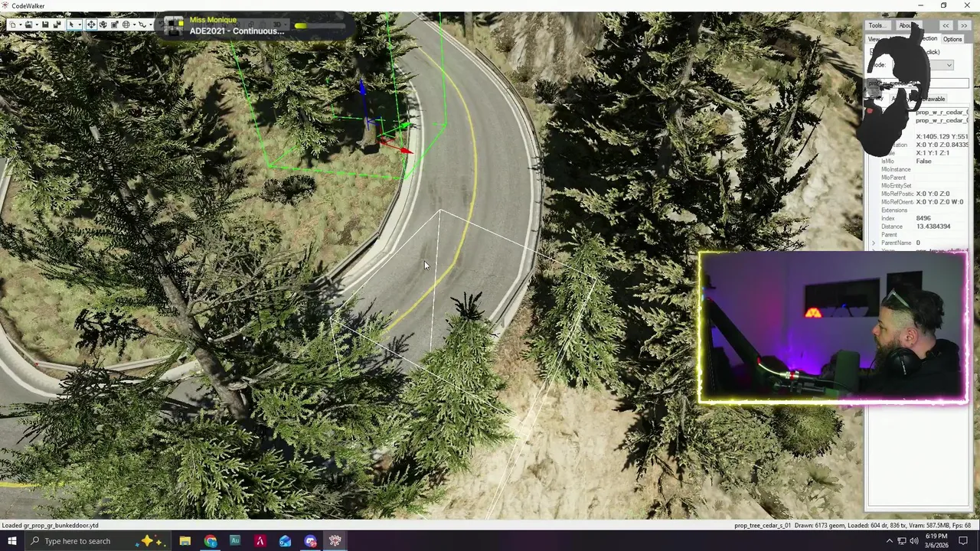
Task: Click the Save toolbar icon
Action: 45,24
